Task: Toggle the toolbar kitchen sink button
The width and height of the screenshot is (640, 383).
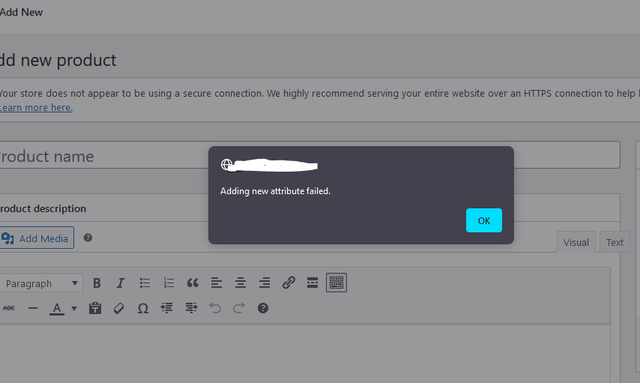Action: click(336, 283)
